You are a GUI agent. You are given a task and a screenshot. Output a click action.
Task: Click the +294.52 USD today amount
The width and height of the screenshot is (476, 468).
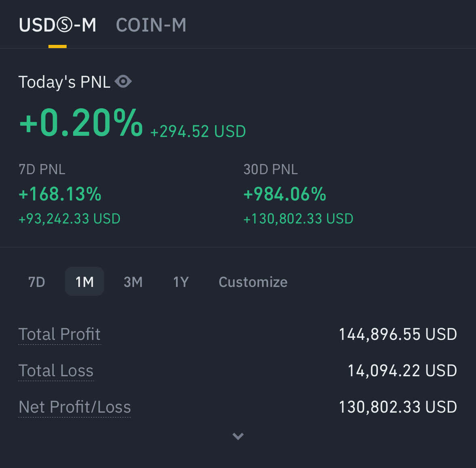tap(198, 132)
